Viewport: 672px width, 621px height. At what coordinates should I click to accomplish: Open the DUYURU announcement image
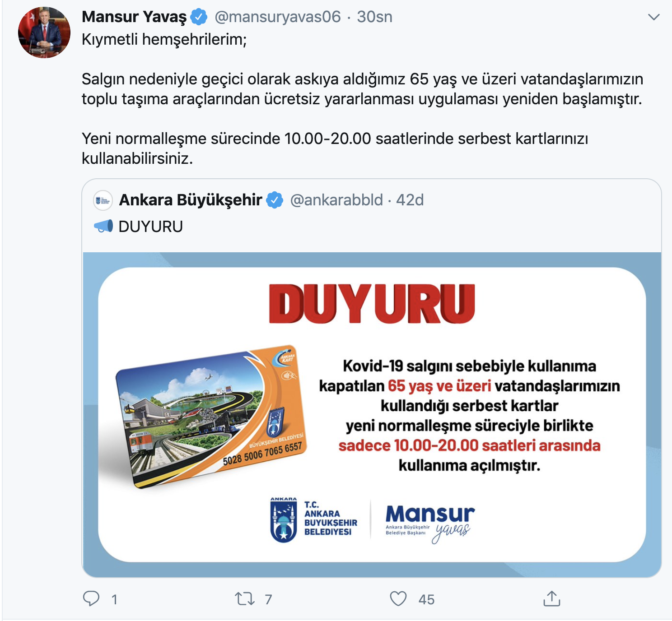372,414
